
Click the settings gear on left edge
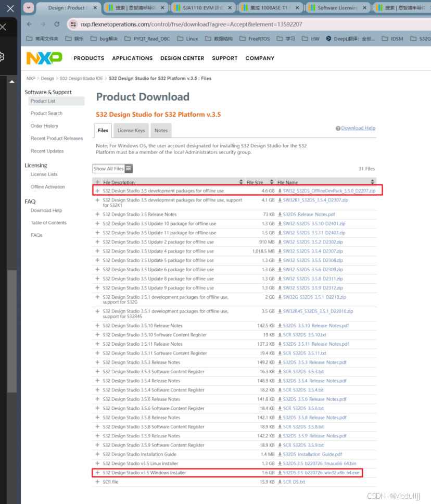click(1, 57)
